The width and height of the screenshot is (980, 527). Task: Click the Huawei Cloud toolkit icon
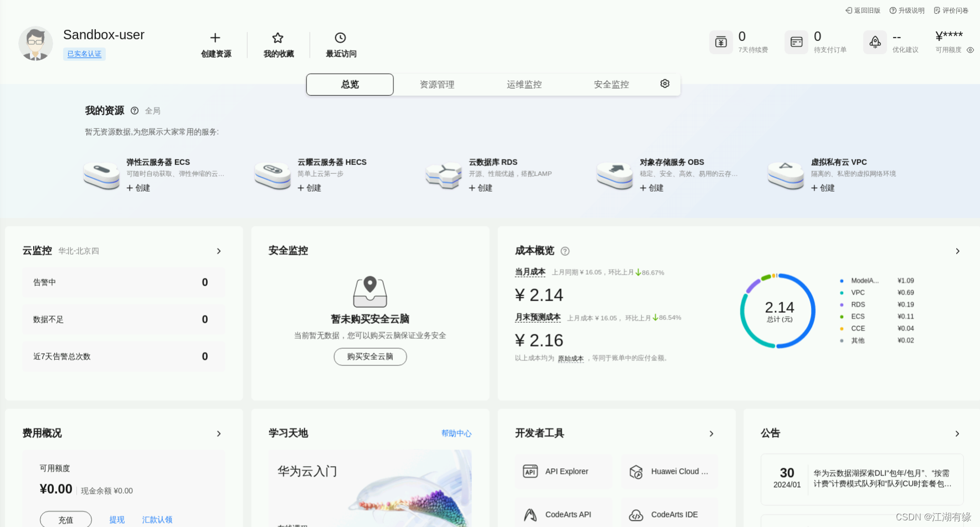[636, 472]
